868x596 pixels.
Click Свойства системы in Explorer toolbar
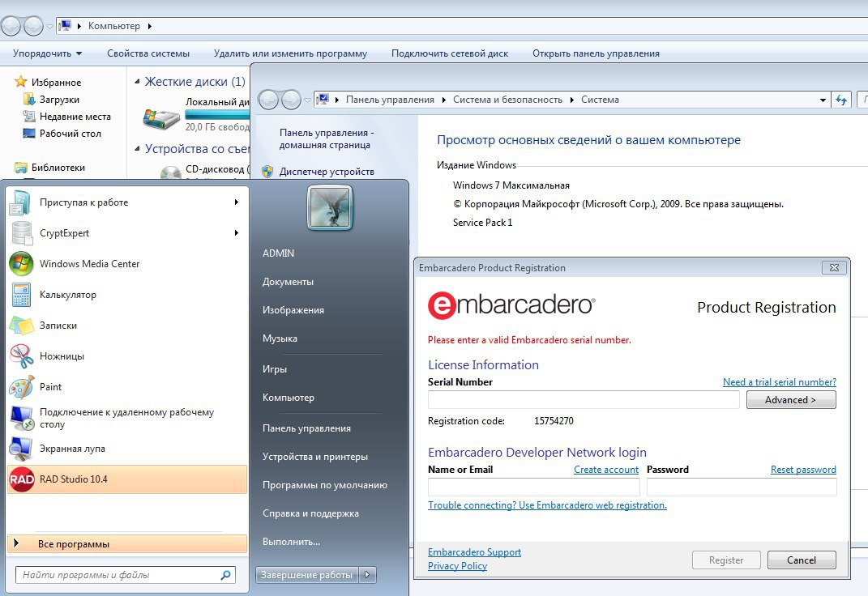pyautogui.click(x=148, y=53)
